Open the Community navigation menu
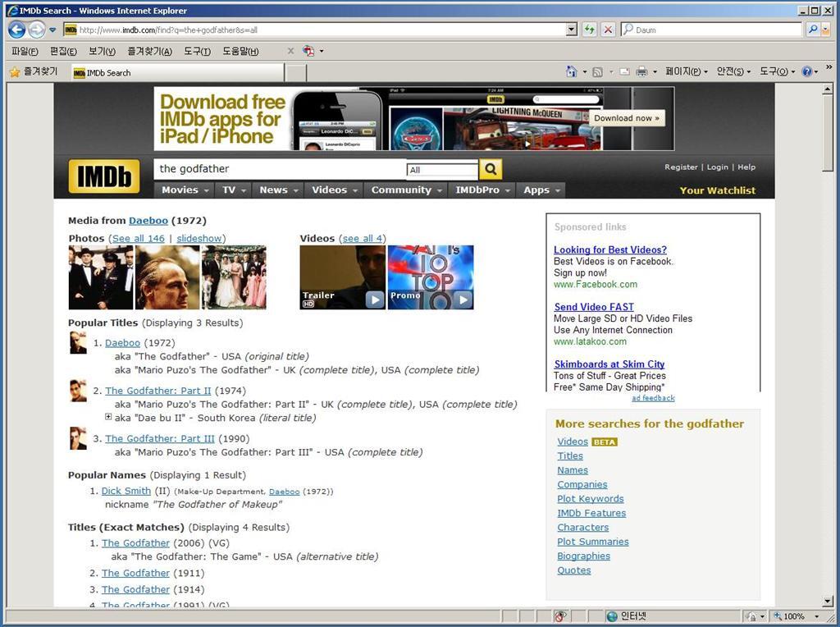840x627 pixels. (x=405, y=190)
